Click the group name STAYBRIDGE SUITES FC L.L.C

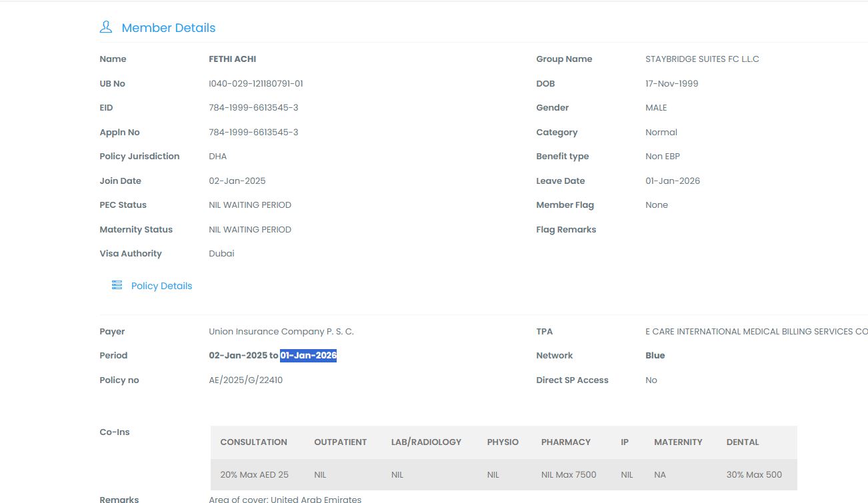(702, 59)
